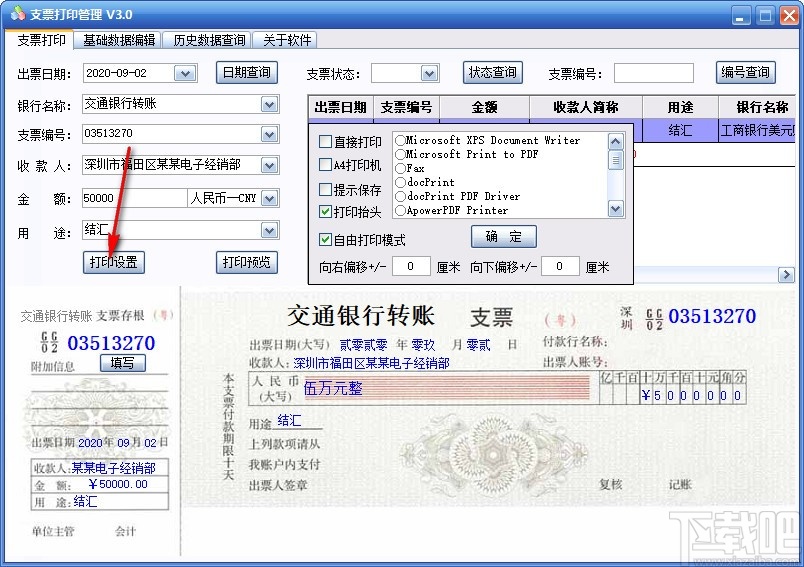Select Microsoft Print to PDF printer
Image resolution: width=804 pixels, height=567 pixels.
[x=400, y=154]
